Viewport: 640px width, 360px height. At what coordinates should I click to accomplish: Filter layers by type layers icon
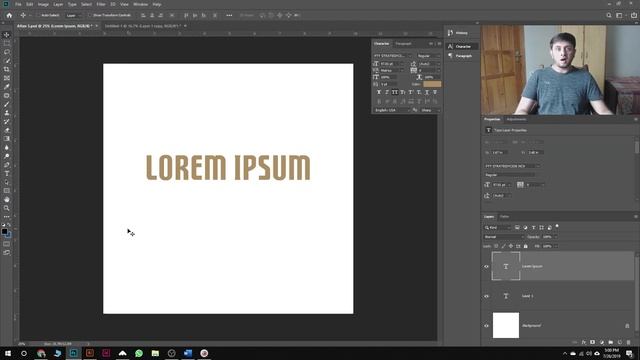point(533,227)
